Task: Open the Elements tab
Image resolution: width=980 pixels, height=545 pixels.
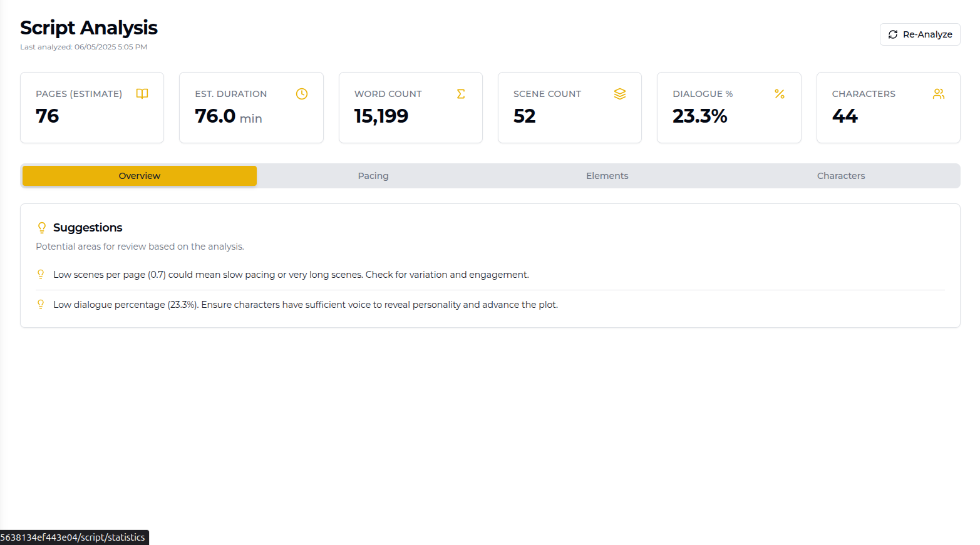Action: [607, 176]
